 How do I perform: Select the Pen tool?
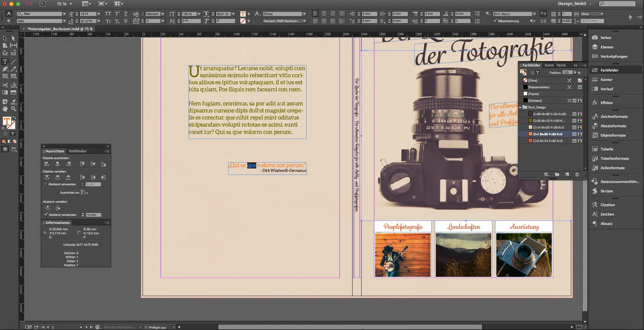5,69
